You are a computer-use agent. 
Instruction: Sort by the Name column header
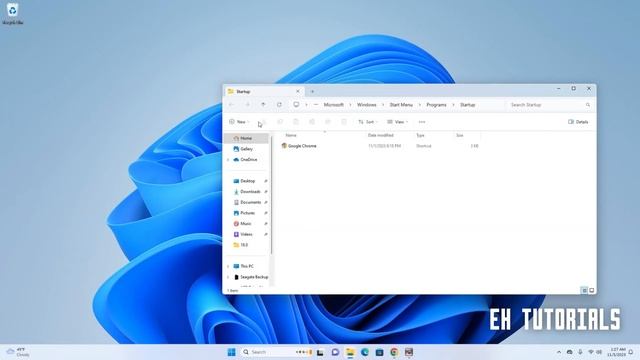(x=291, y=135)
